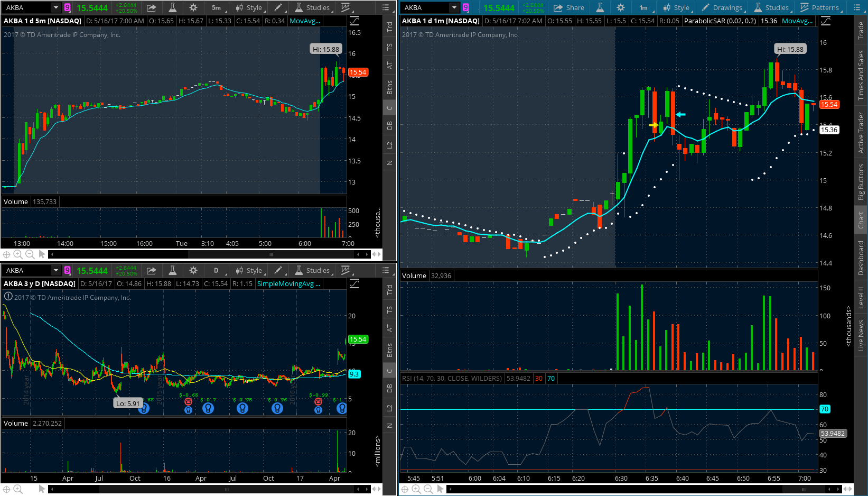Open the D timeframe dropdown in the bottom-left chart

tap(217, 270)
